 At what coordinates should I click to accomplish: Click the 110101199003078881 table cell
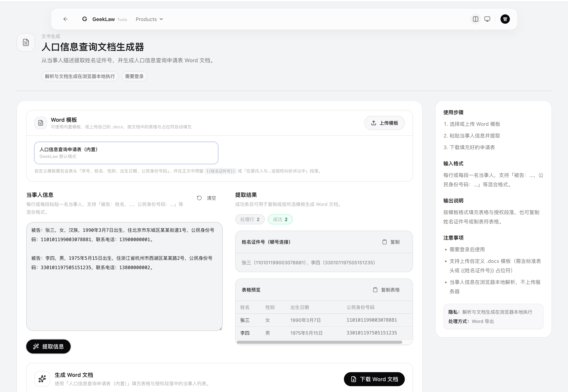[372, 320]
